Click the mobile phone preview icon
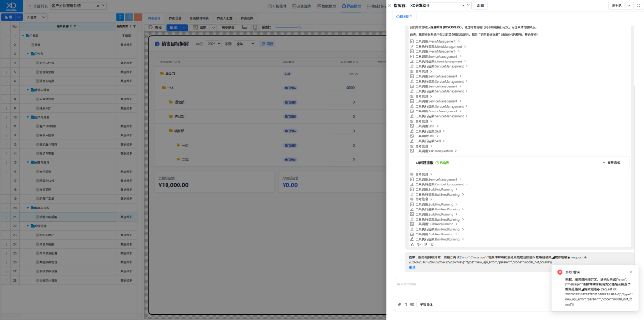The height and width of the screenshot is (320, 644). (x=255, y=27)
